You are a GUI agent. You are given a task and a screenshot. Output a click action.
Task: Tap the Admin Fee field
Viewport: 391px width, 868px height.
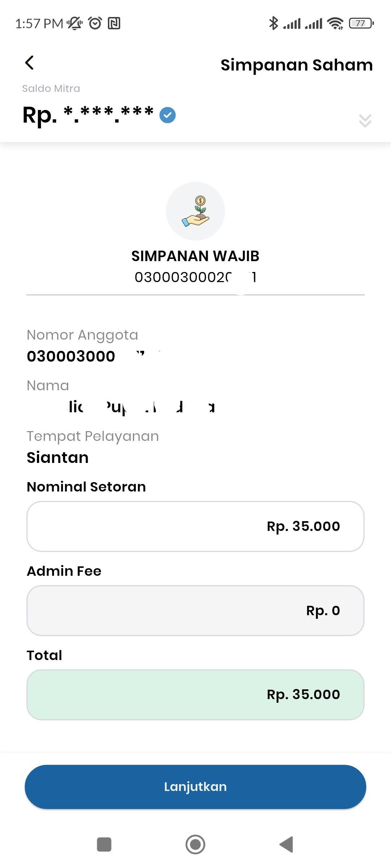point(195,610)
